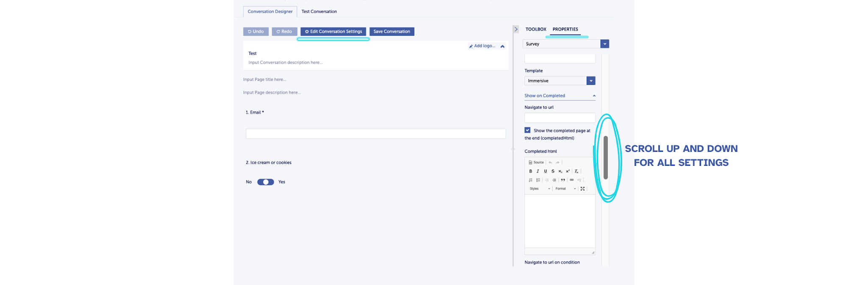The width and height of the screenshot is (868, 285).
Task: Toggle underline formatting in editor
Action: click(545, 171)
